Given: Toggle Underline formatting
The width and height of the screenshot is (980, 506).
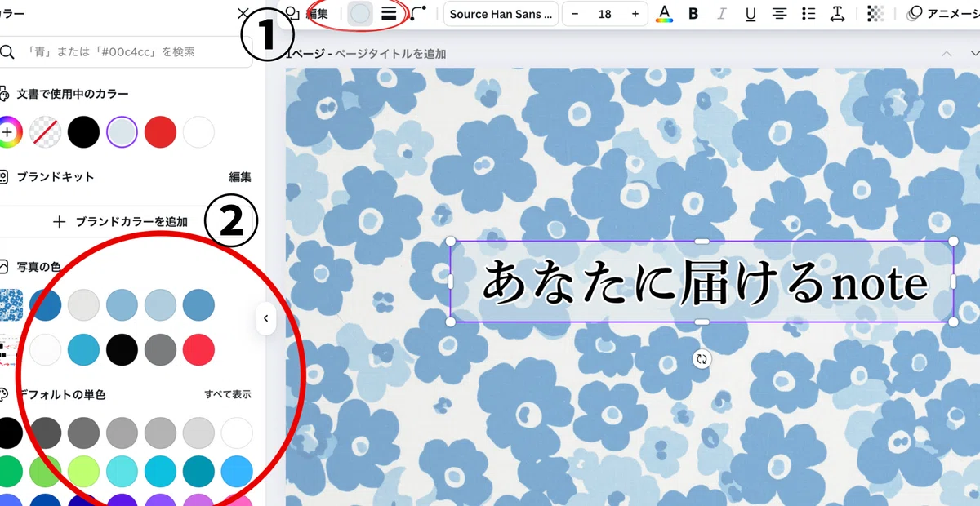Looking at the screenshot, I should [751, 13].
